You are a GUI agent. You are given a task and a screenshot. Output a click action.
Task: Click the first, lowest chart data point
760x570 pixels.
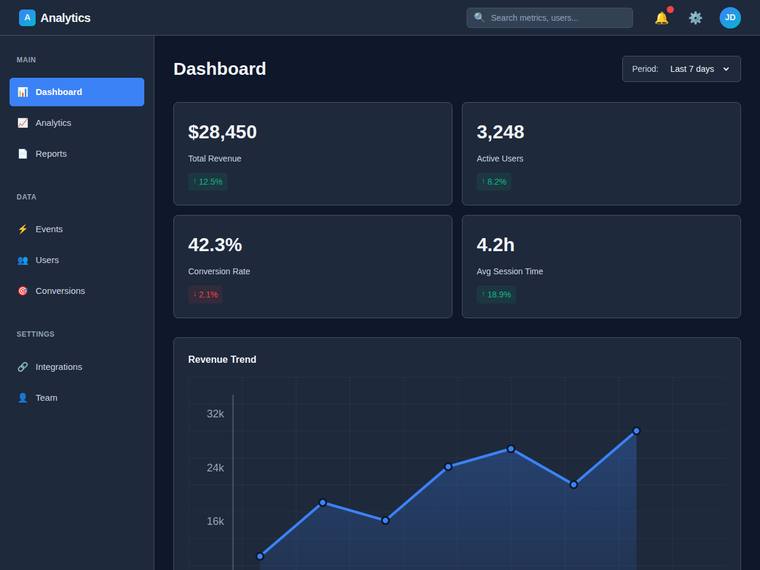pyautogui.click(x=260, y=556)
